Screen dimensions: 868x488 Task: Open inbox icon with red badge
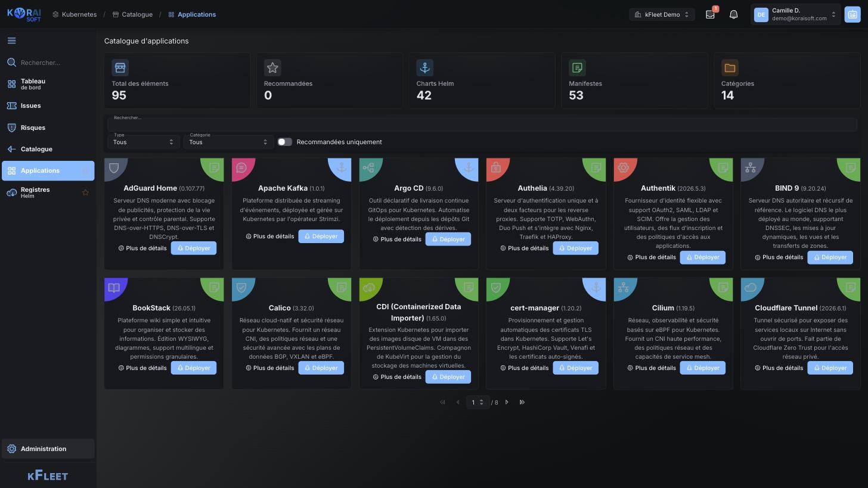click(710, 14)
